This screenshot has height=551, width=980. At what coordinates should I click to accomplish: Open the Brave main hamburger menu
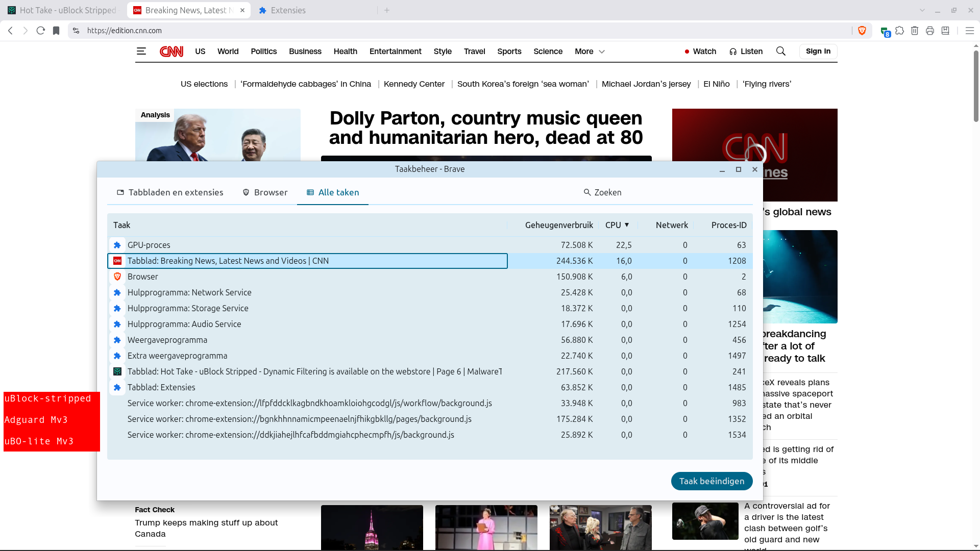(x=970, y=31)
